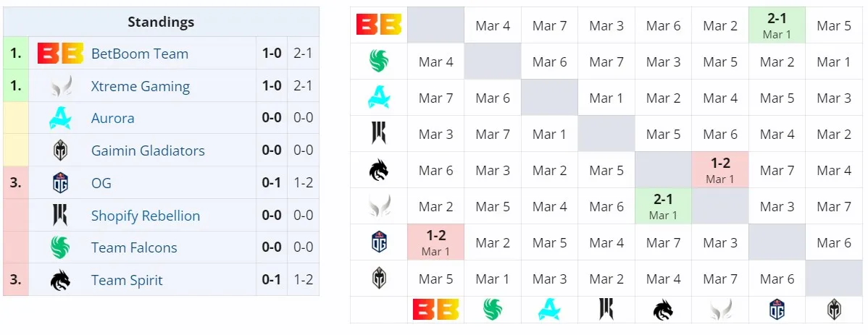Open the Team Falcons link

[x=134, y=247]
